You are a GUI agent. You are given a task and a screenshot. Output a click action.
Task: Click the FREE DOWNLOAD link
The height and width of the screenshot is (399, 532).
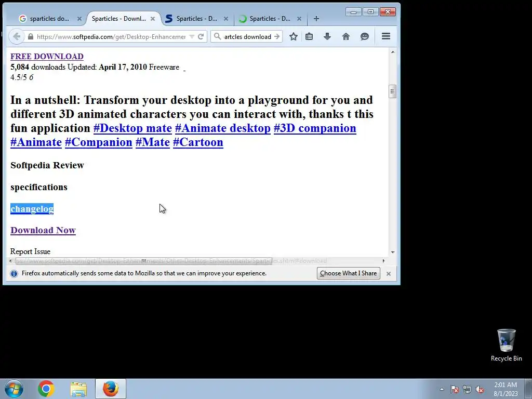tap(47, 56)
